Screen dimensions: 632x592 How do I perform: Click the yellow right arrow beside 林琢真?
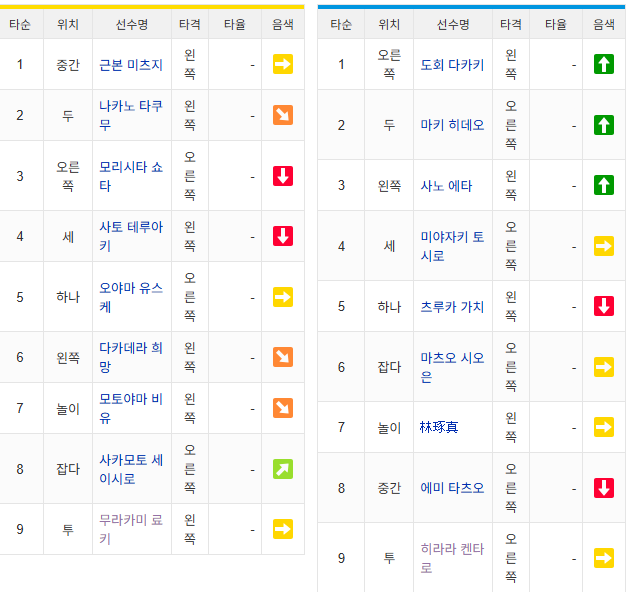[604, 427]
